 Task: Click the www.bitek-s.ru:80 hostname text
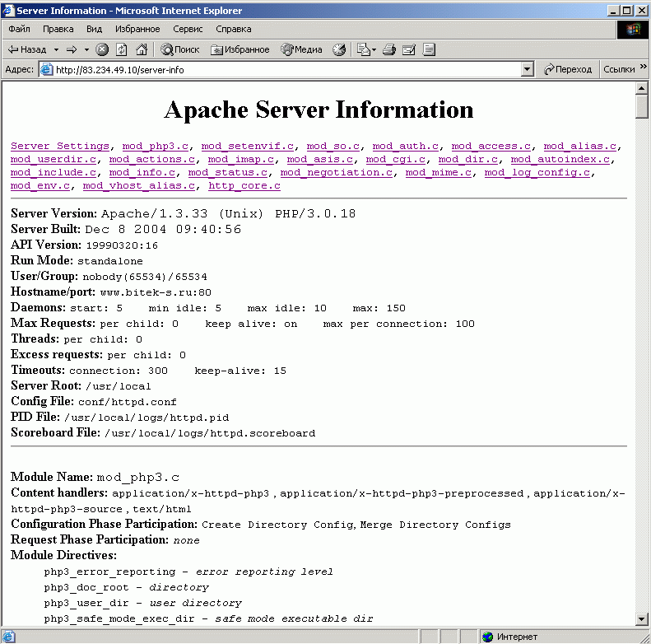(156, 292)
